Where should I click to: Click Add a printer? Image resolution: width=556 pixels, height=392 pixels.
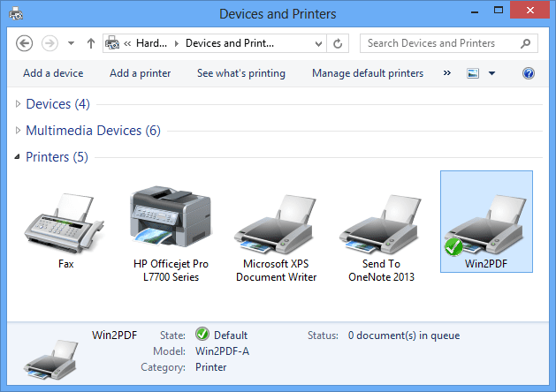pyautogui.click(x=140, y=73)
